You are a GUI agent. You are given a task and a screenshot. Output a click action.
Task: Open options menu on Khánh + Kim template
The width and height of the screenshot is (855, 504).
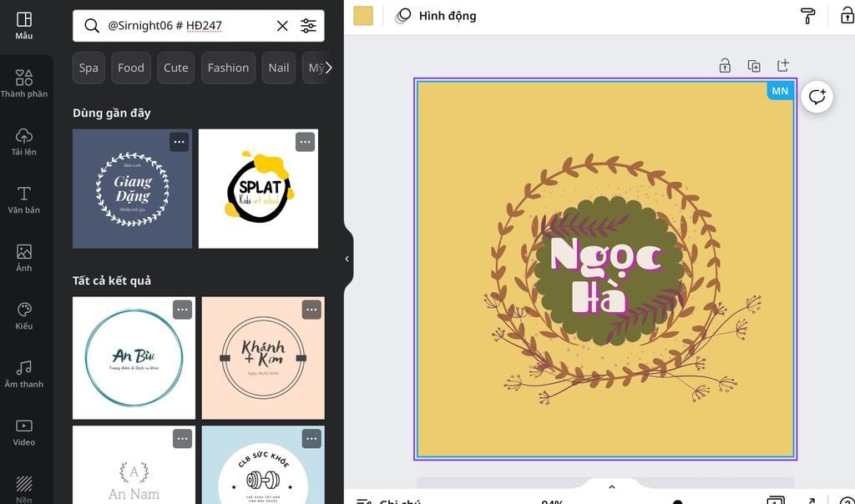pos(311,310)
